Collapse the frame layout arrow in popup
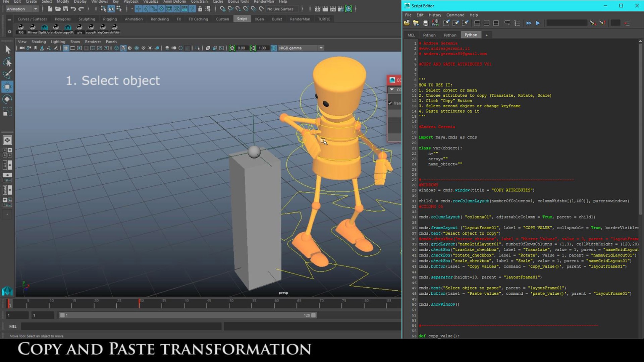The height and width of the screenshot is (362, 644). point(392,89)
